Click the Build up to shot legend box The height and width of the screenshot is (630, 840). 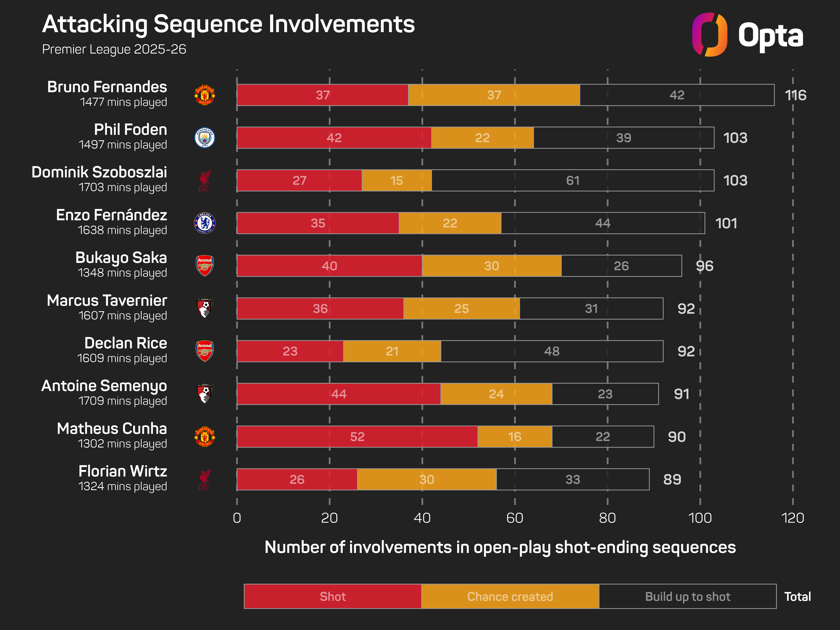click(x=687, y=596)
